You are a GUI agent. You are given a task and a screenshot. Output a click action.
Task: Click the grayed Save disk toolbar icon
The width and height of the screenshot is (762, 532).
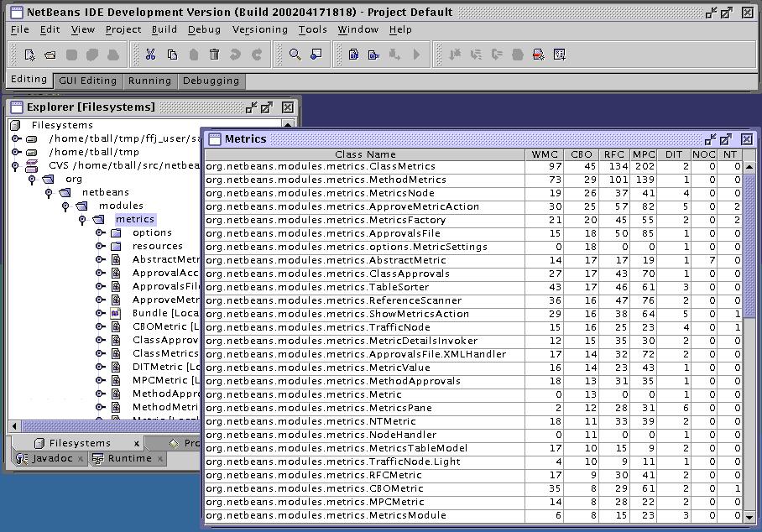click(71, 55)
